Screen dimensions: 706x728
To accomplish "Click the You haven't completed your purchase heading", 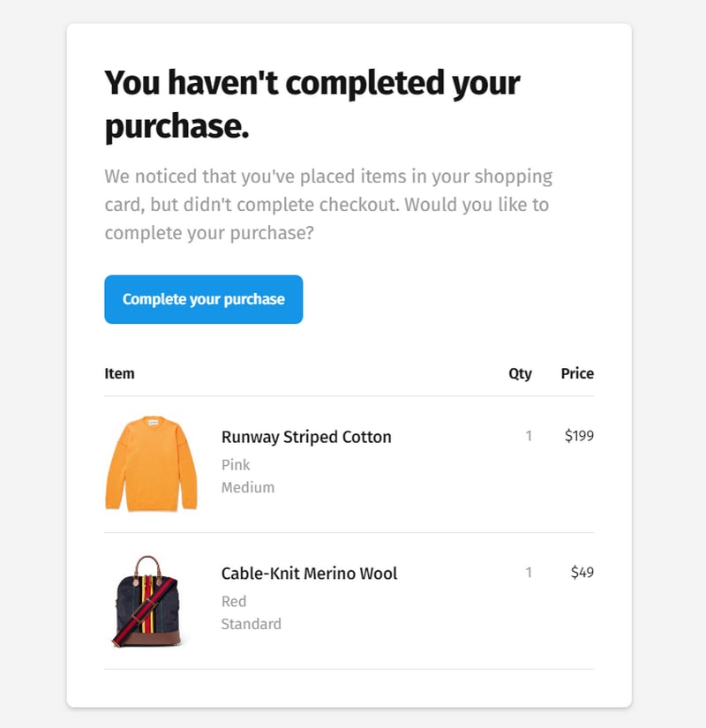I will [312, 104].
